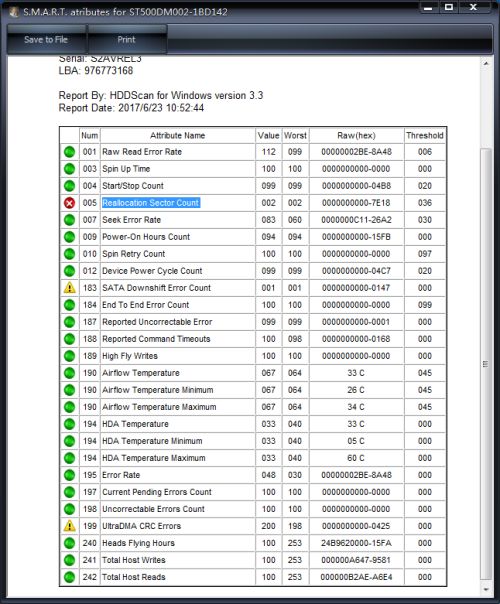Click the green status icon for Spin Up Time
Screen dimensions: 500x604
click(69, 169)
